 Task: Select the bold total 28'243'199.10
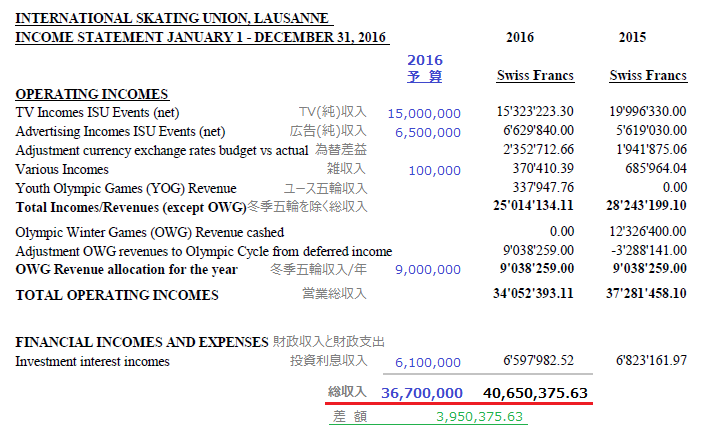click(646, 206)
